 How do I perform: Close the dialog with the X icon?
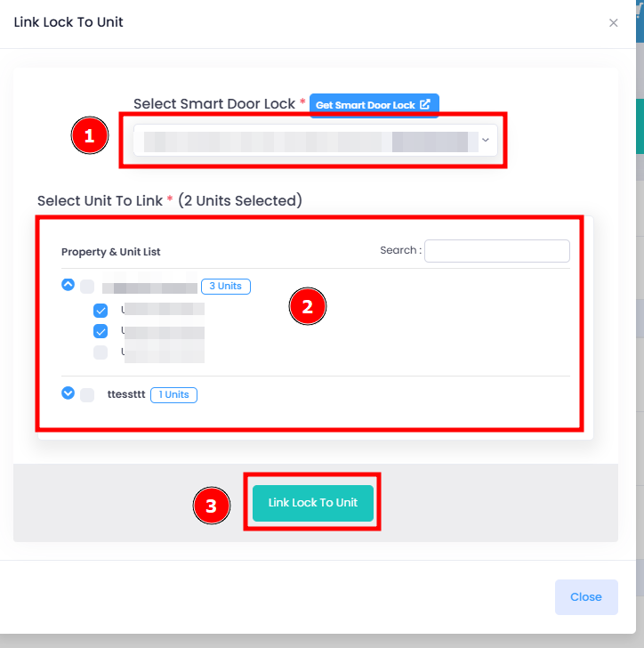pos(614,23)
